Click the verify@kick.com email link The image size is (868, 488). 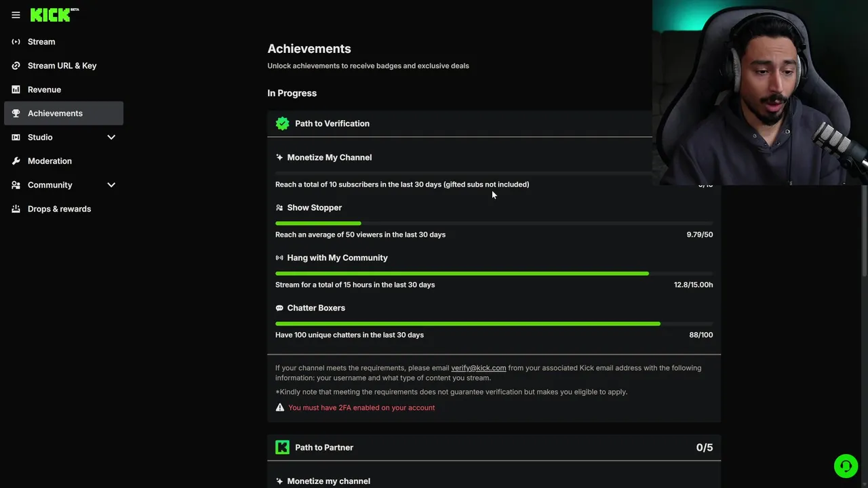(478, 368)
